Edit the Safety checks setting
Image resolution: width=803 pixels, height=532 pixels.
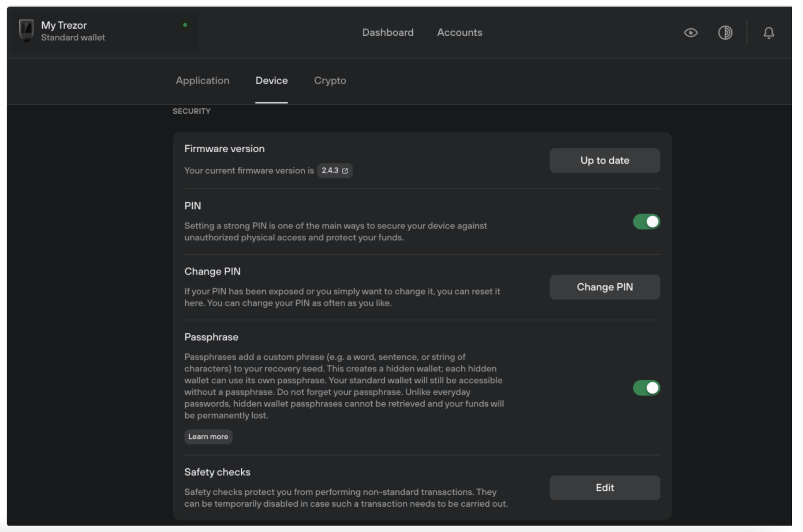click(x=604, y=488)
